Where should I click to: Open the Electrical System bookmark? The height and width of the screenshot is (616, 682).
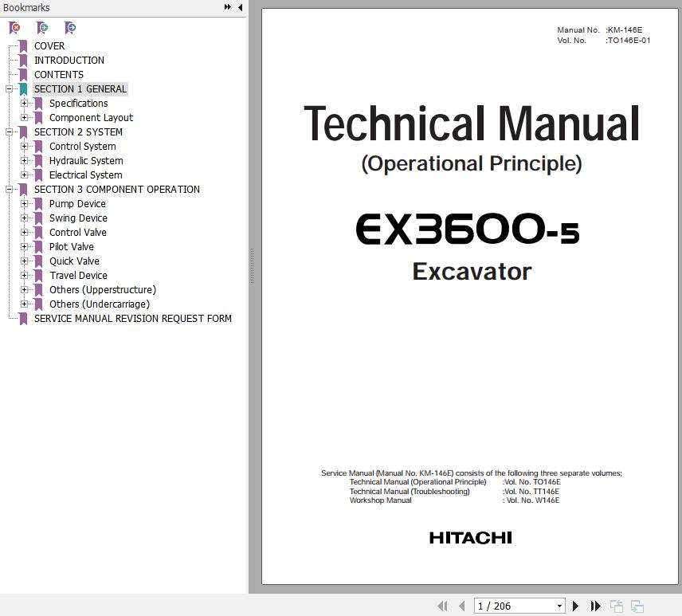pos(86,175)
